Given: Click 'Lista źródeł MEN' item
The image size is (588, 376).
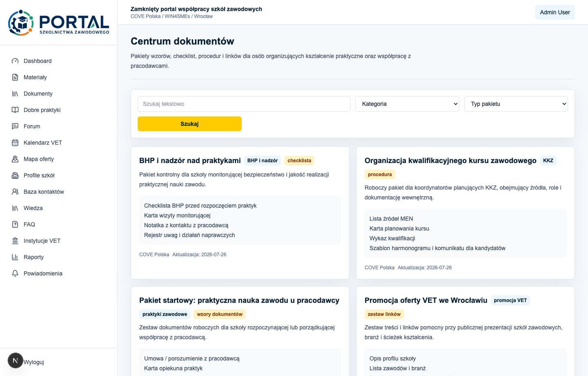Looking at the screenshot, I should coord(391,219).
